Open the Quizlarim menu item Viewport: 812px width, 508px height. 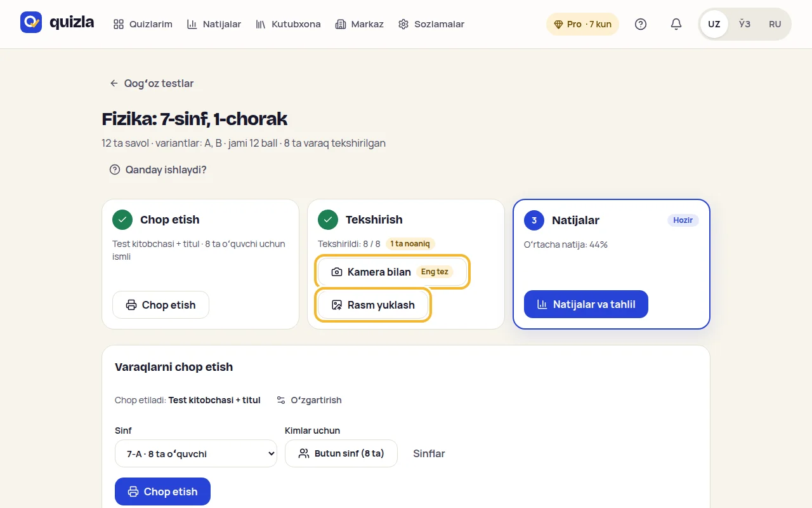[143, 24]
